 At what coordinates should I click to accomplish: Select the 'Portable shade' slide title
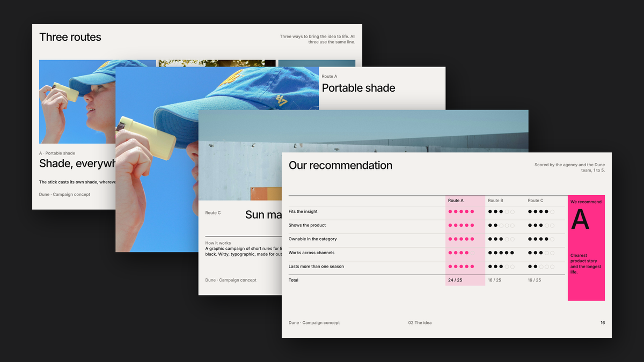click(358, 88)
